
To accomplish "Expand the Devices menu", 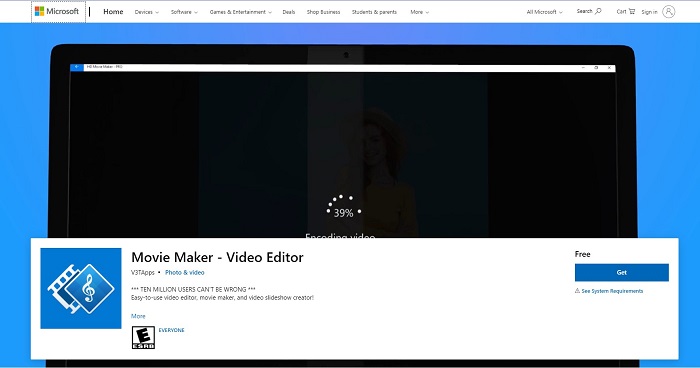I will [147, 12].
